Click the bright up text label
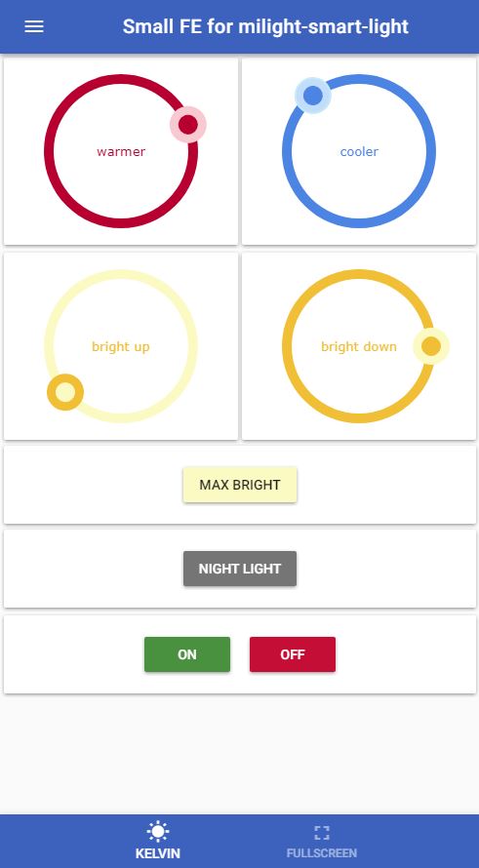The image size is (479, 868). pyautogui.click(x=121, y=347)
